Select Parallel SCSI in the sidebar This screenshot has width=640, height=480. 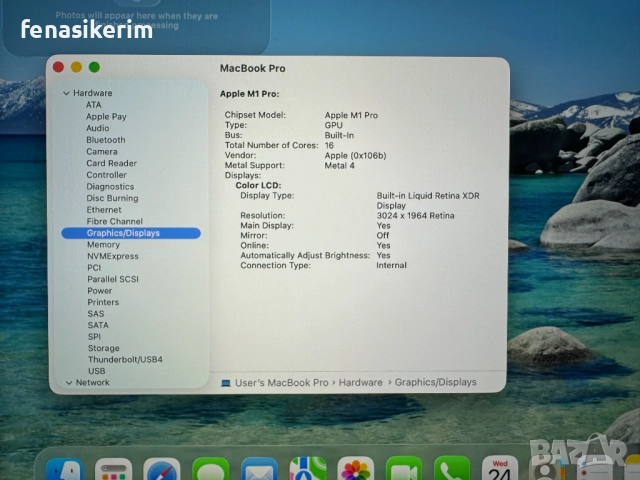tap(113, 279)
